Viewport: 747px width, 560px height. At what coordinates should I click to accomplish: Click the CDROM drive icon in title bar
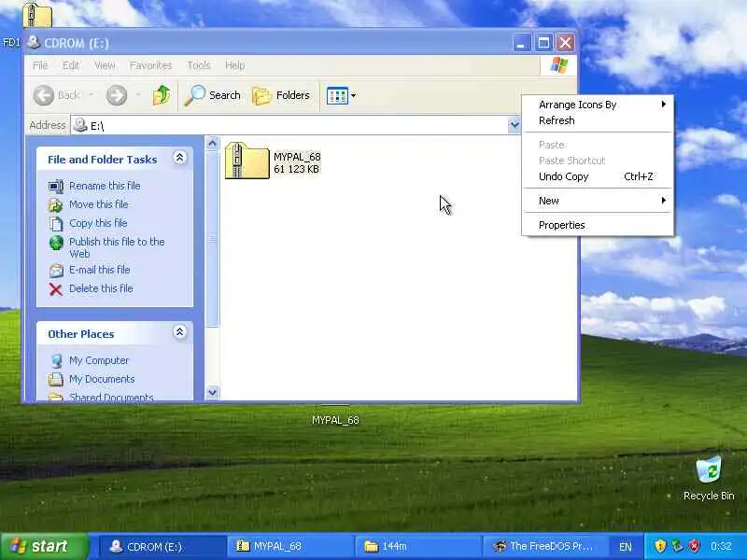[x=34, y=42]
